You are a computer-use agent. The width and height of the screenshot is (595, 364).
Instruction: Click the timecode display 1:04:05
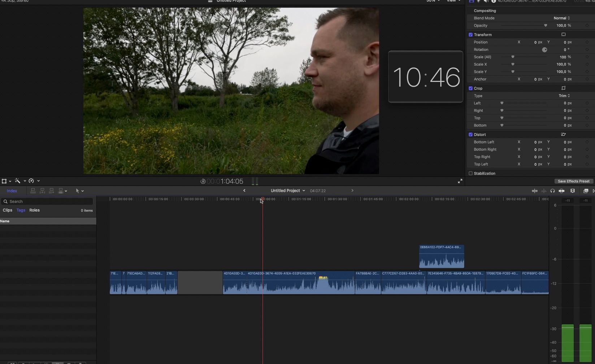(x=225, y=181)
